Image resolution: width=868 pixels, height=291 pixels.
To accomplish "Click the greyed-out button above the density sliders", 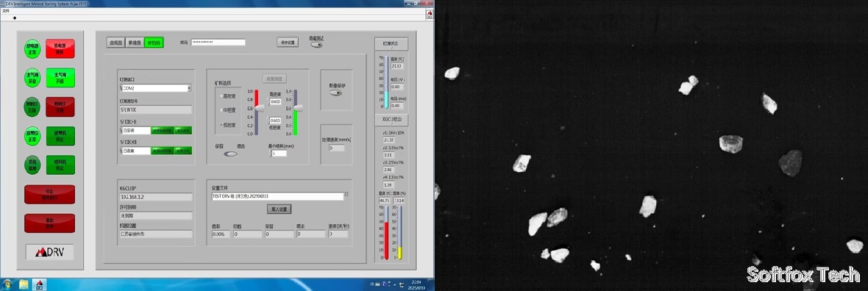I will click(x=274, y=79).
